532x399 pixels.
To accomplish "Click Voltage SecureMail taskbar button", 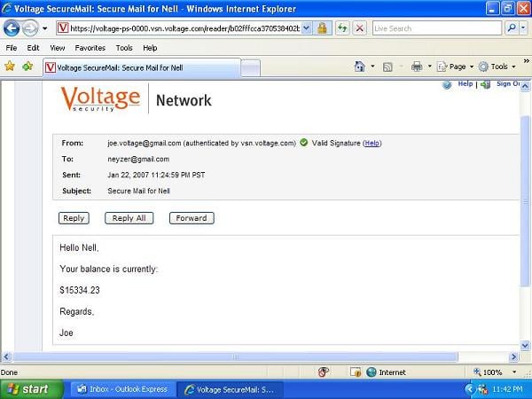I will click(230, 389).
